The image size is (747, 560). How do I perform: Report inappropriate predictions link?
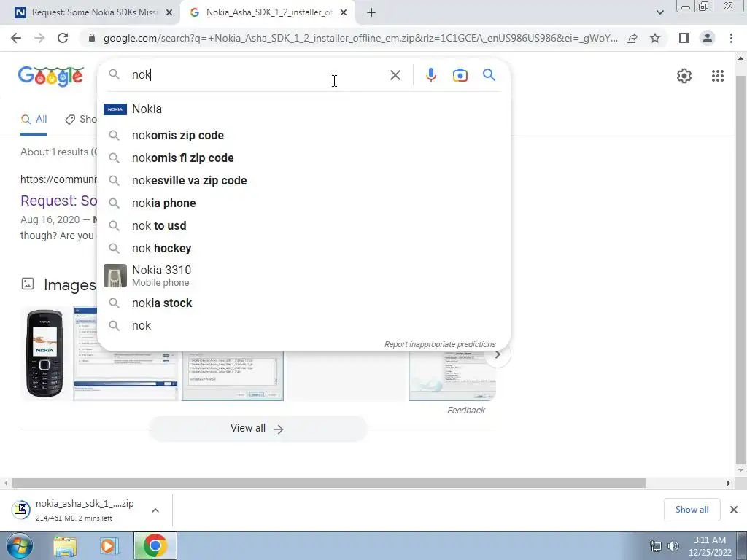point(440,344)
